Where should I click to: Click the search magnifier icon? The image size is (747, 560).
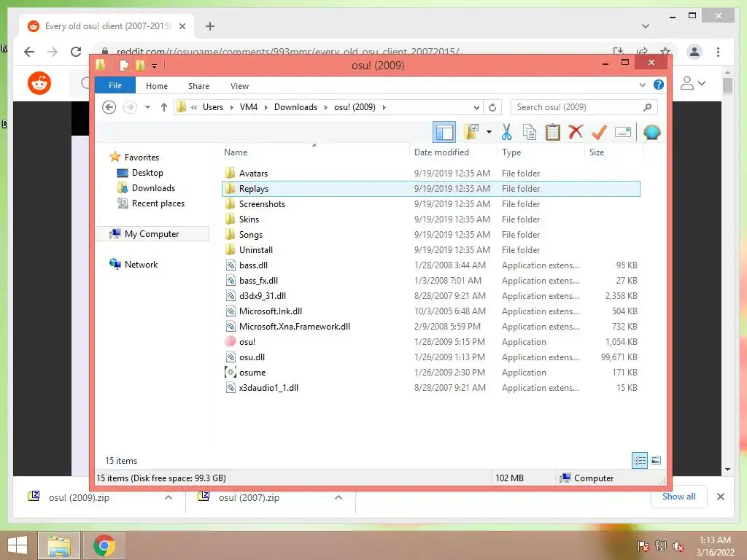[x=647, y=107]
